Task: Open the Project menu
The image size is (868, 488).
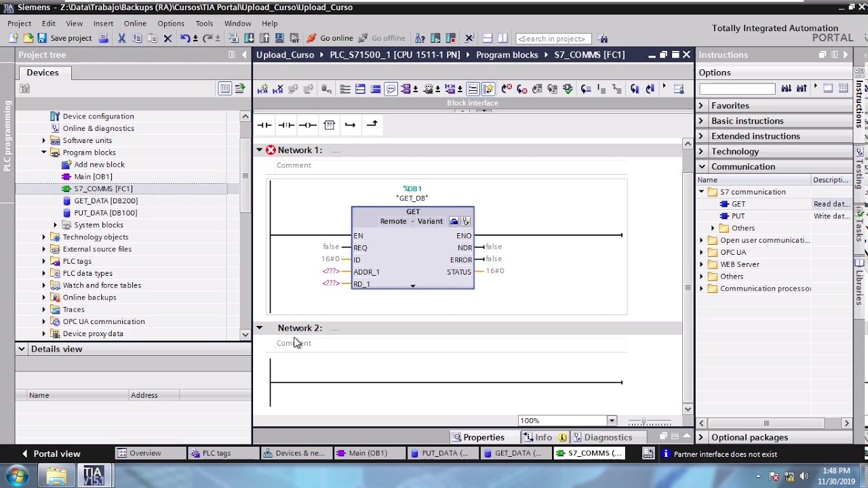Action: (19, 23)
